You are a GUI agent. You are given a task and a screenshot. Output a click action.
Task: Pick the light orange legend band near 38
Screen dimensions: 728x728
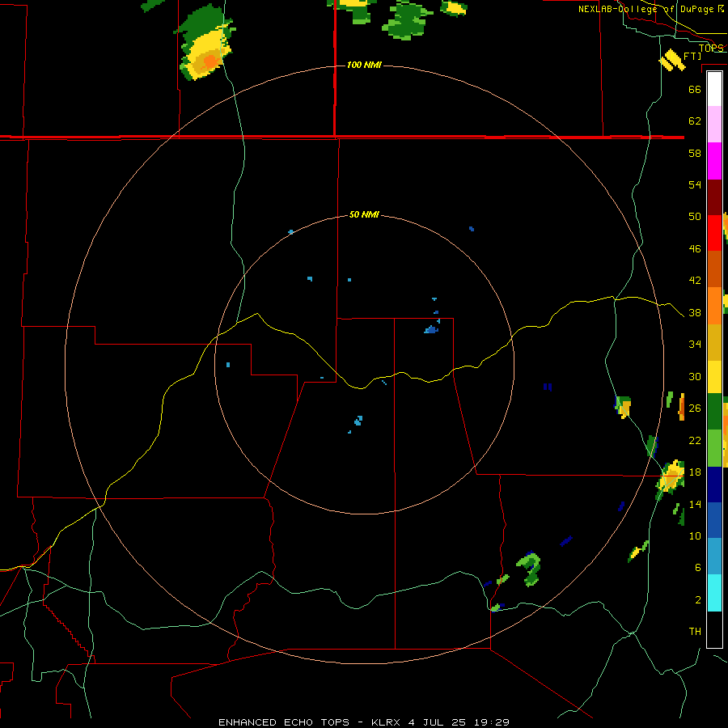point(714,306)
